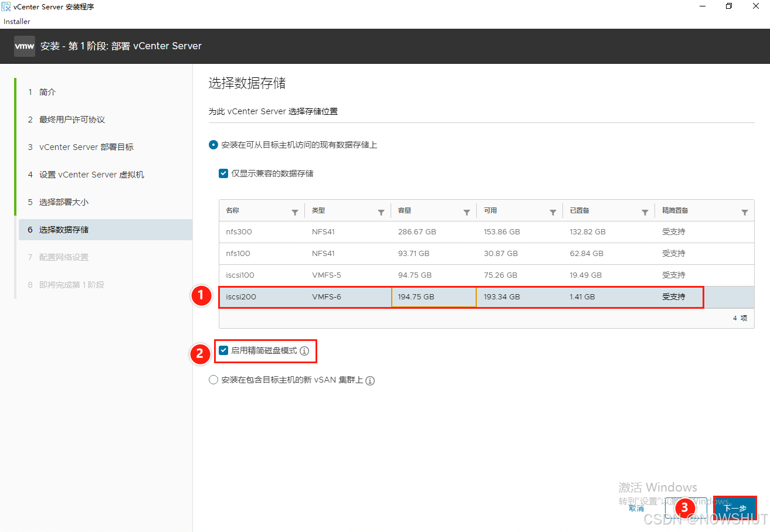Image resolution: width=770 pixels, height=532 pixels.
Task: Click the 精简置备 column header
Action: [x=676, y=211]
